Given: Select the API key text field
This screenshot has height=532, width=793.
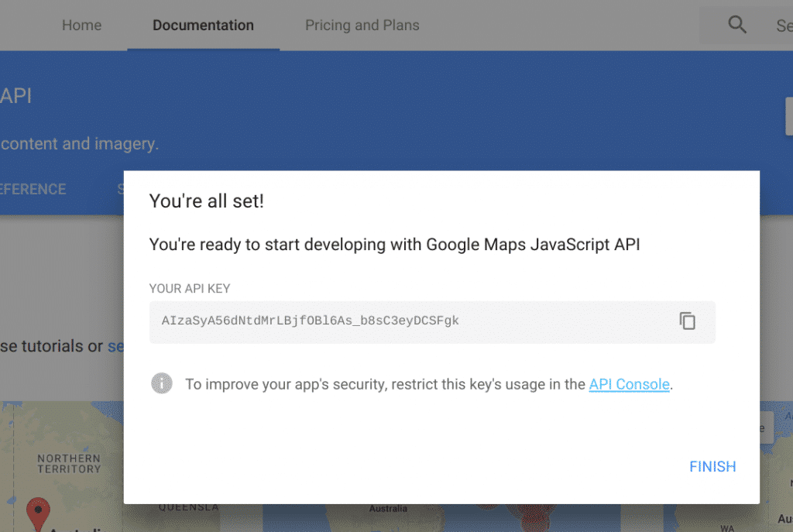Looking at the screenshot, I should (387, 321).
